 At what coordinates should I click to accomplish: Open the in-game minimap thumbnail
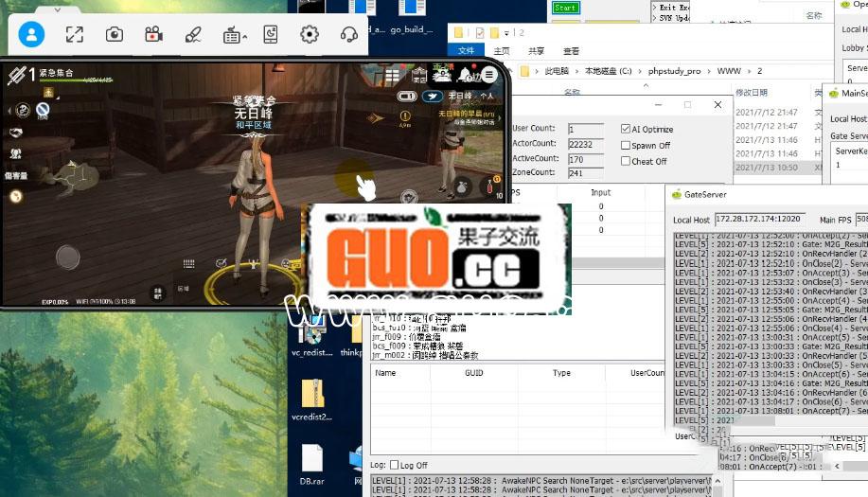(x=71, y=177)
